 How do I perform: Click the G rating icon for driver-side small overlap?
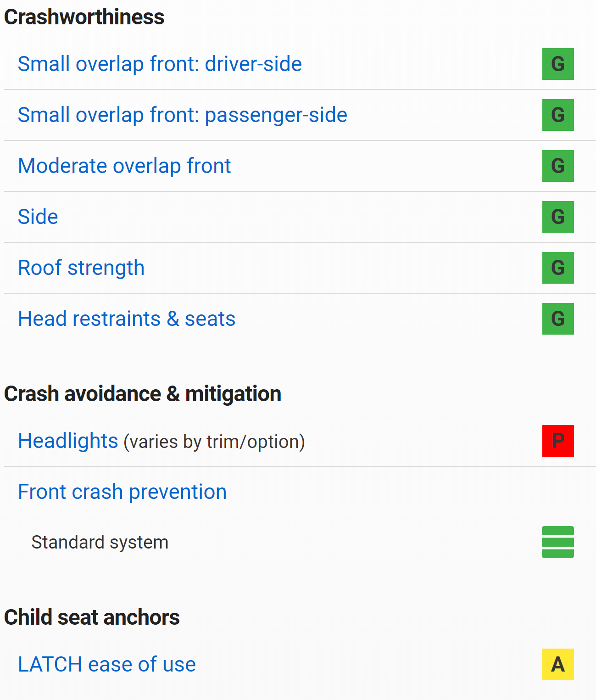(558, 64)
